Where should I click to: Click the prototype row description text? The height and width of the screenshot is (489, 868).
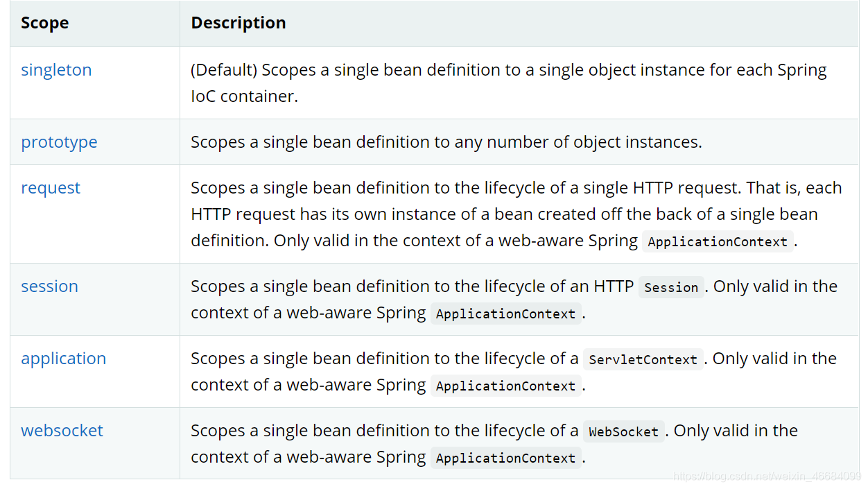tap(446, 142)
